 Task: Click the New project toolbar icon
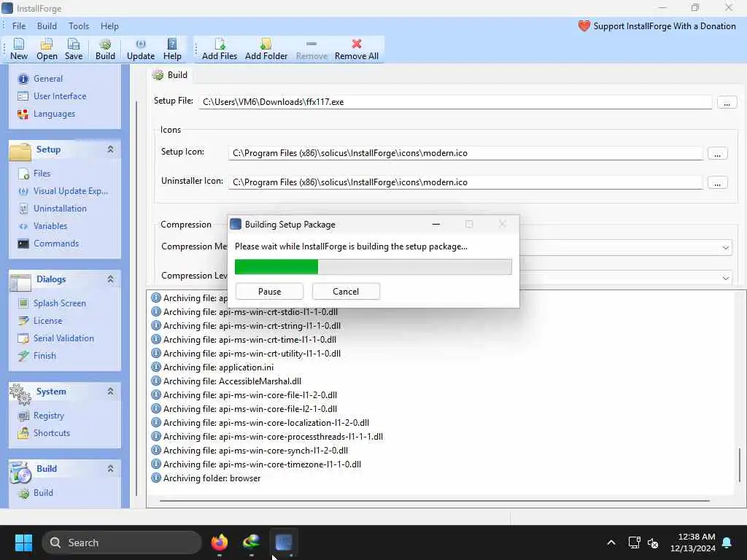(x=18, y=49)
